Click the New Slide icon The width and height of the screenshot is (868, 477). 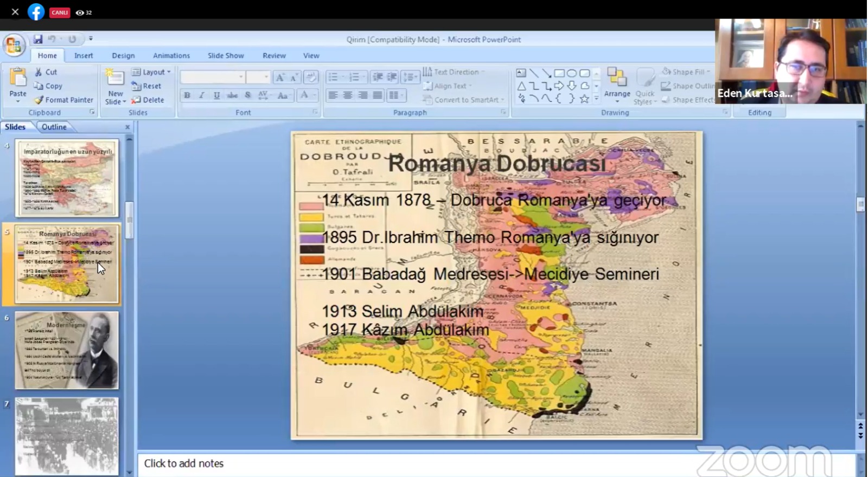(115, 78)
